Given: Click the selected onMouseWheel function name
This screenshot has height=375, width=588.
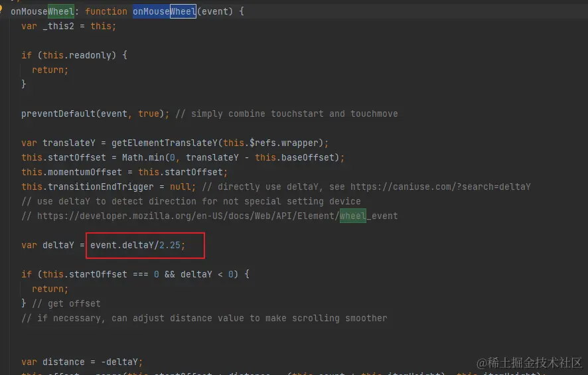Looking at the screenshot, I should coord(164,11).
